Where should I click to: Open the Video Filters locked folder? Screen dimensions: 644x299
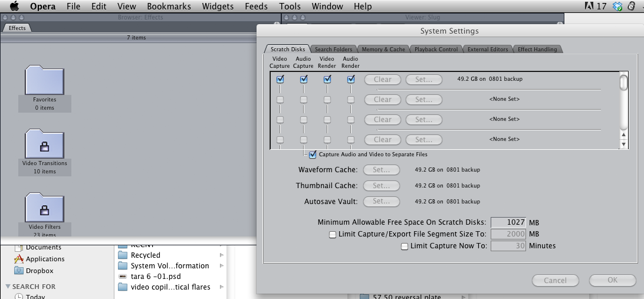(44, 207)
